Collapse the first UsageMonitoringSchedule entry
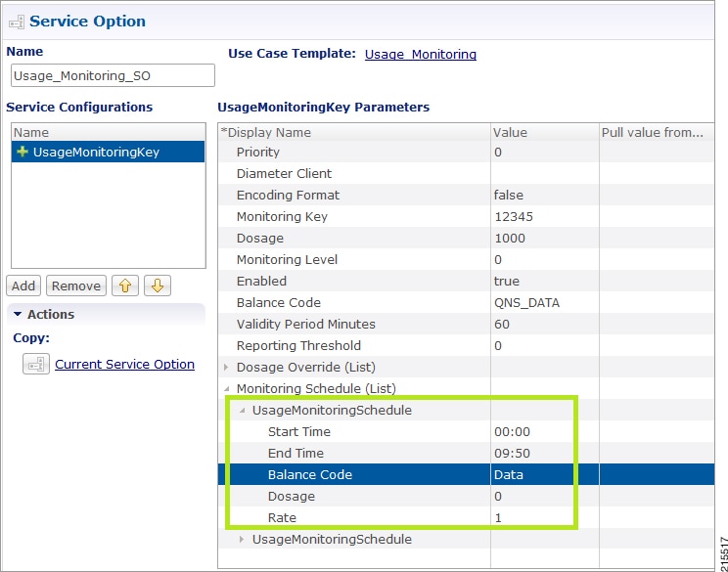Viewport: 728px width, 572px height. tap(242, 410)
